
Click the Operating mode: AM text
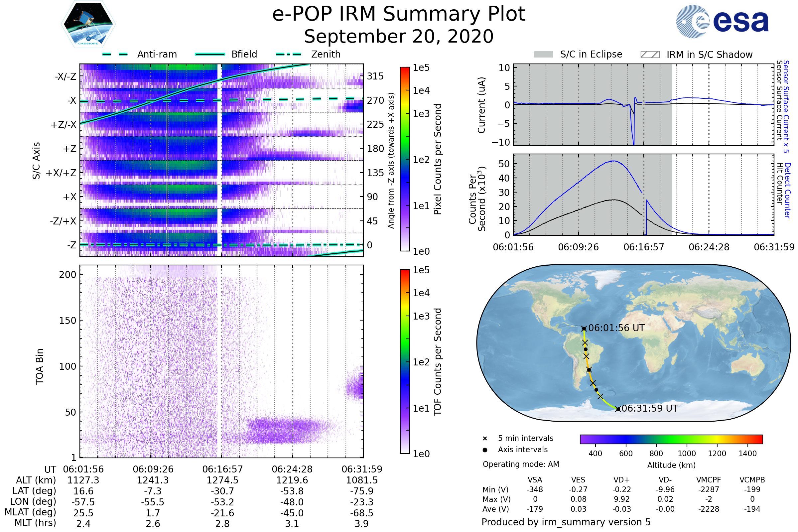click(x=520, y=464)
